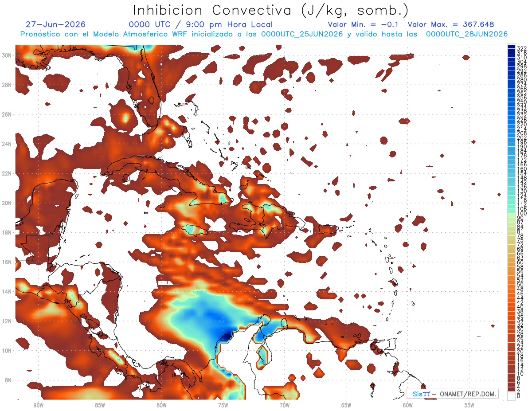Image resolution: width=532 pixels, height=411 pixels.
Task: Click the "85W" longitude label
Action: [100, 405]
